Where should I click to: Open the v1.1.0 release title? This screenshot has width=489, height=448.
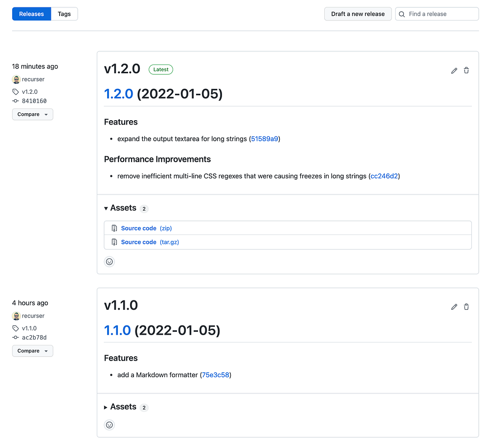(x=121, y=305)
